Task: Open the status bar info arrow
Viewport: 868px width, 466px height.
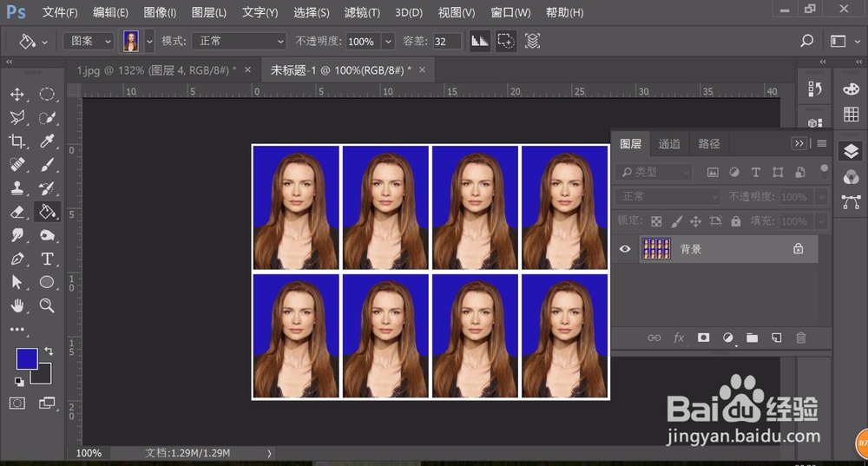Action: point(270,453)
